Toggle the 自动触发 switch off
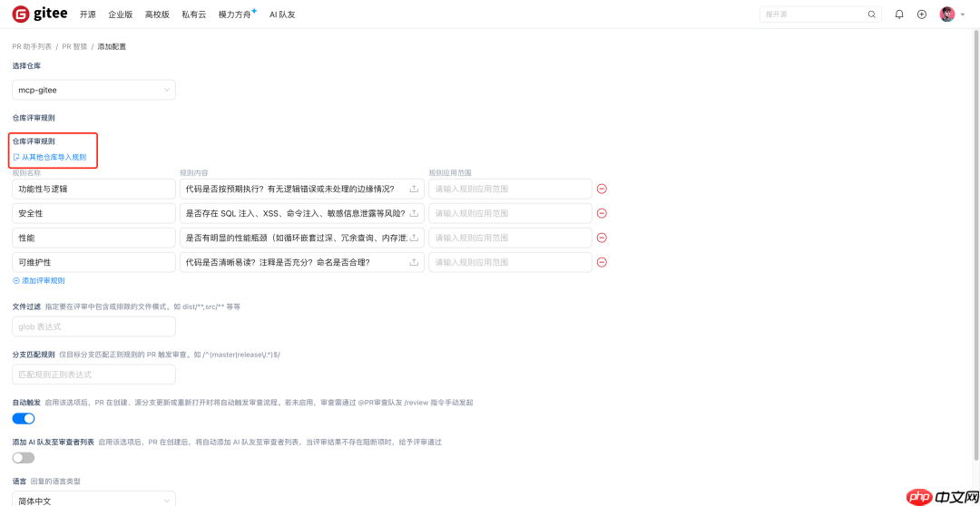 tap(23, 419)
